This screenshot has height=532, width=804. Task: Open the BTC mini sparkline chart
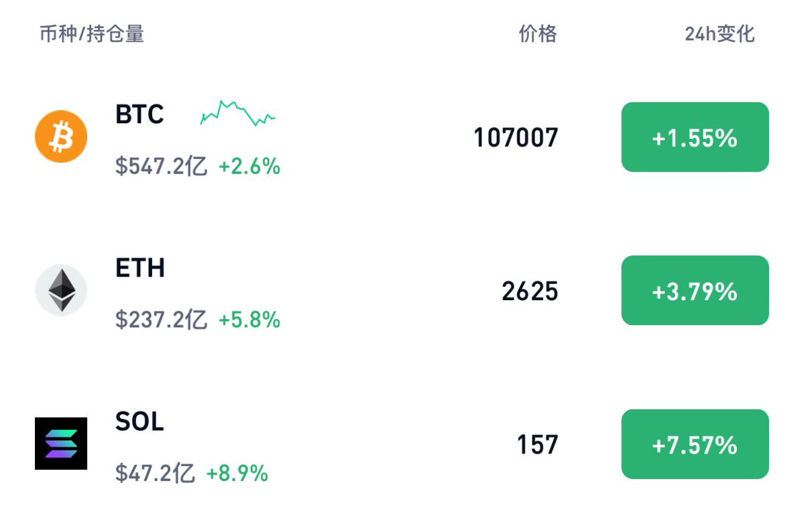(237, 113)
